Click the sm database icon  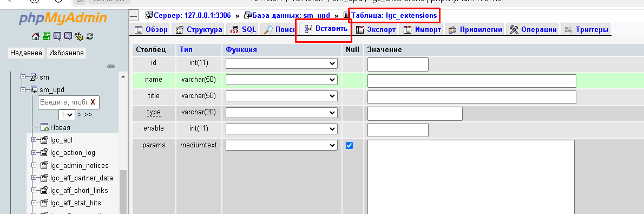34,77
